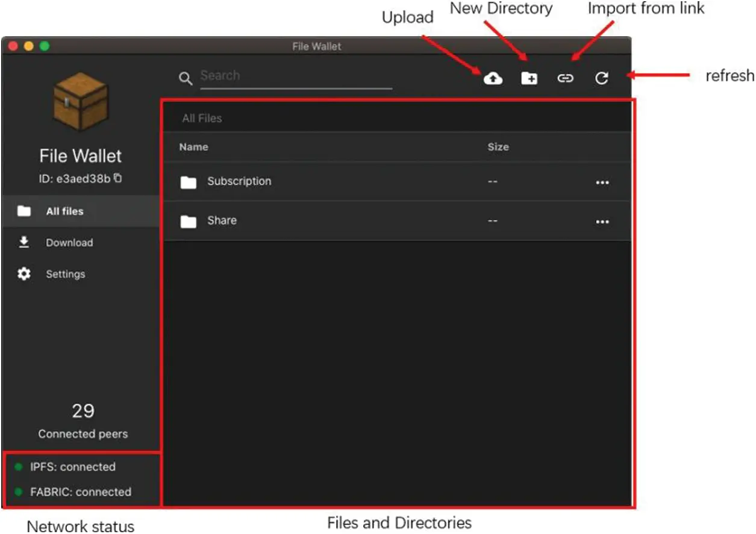756x534 pixels.
Task: Click the IPFS: connected status
Action: click(x=73, y=467)
